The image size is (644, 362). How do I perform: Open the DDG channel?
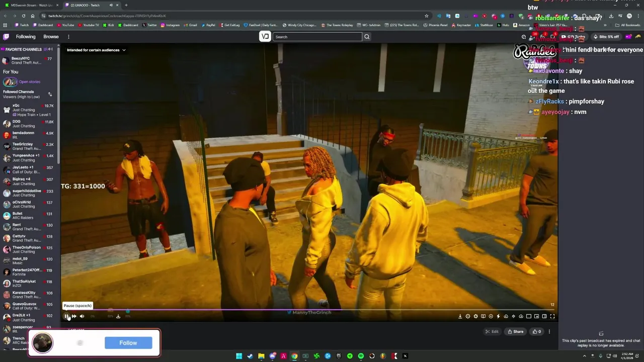29,124
